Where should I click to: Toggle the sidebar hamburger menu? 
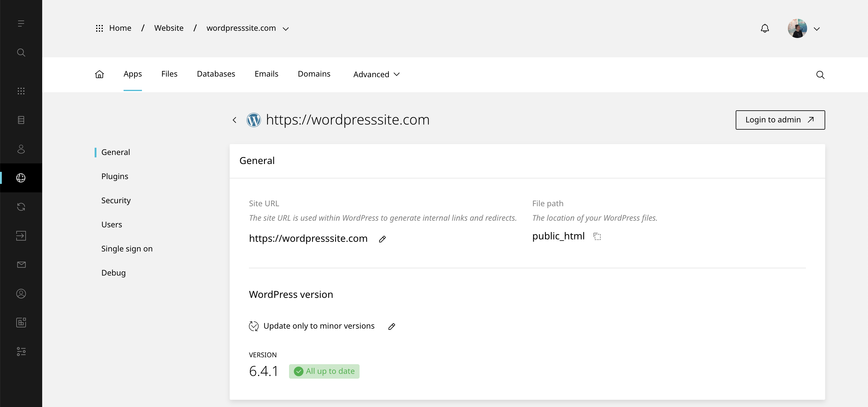click(21, 24)
